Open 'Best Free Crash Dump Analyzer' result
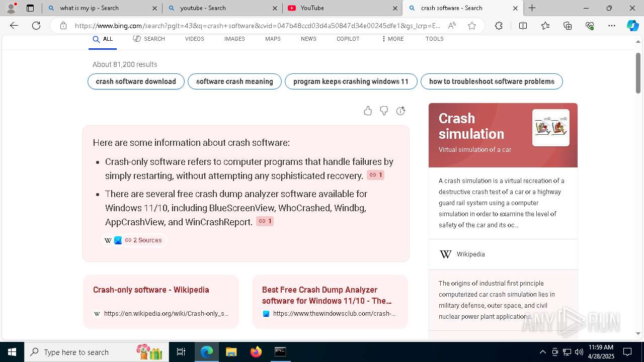 [327, 295]
